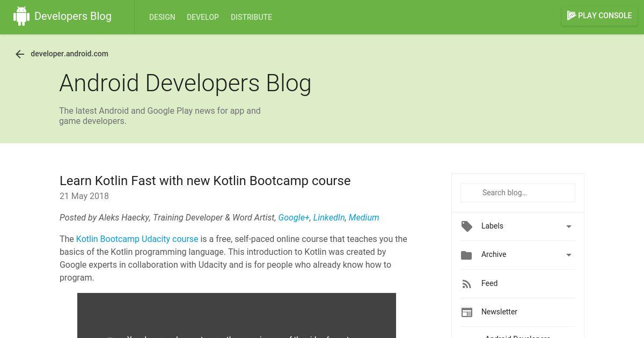The width and height of the screenshot is (644, 338).
Task: Click the Android robot logo icon
Action: coord(21,16)
